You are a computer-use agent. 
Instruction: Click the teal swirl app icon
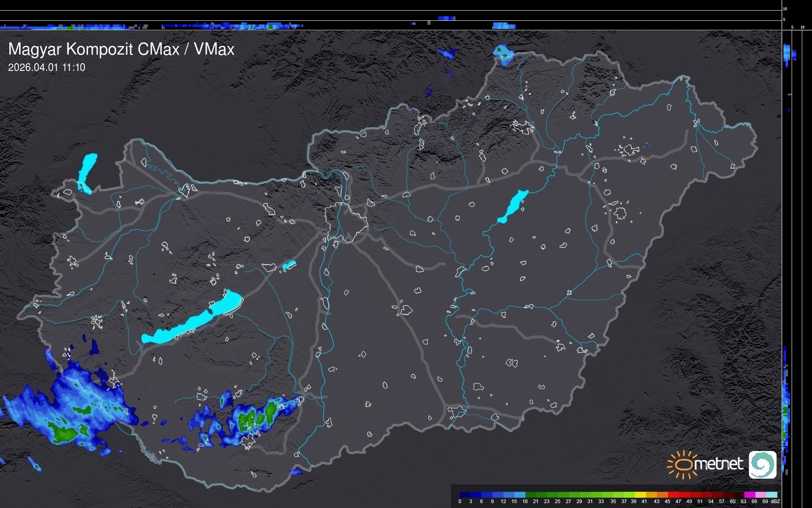tap(762, 464)
